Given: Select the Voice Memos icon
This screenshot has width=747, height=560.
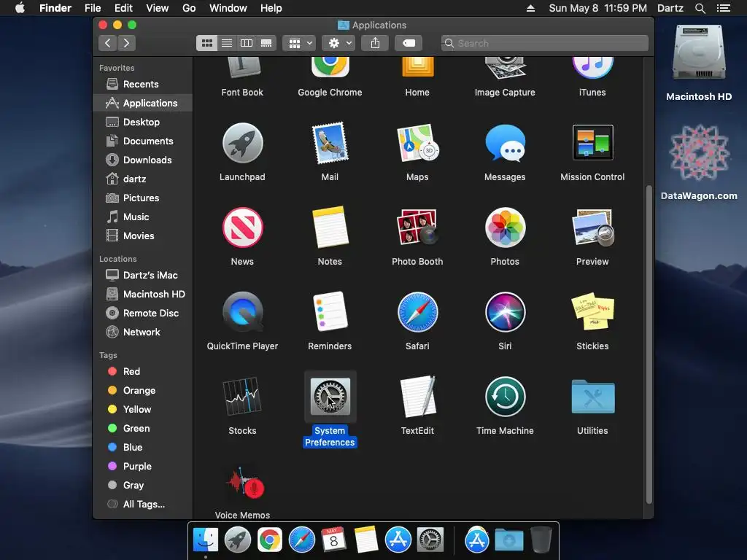Looking at the screenshot, I should click(244, 483).
